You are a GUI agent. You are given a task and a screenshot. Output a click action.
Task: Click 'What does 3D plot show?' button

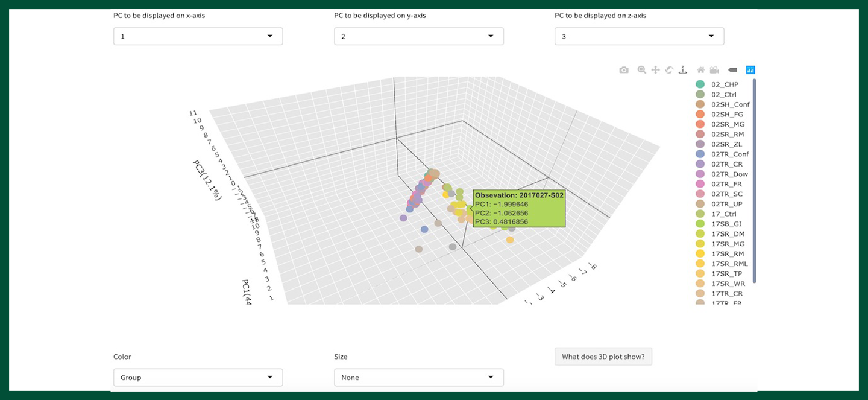(603, 357)
